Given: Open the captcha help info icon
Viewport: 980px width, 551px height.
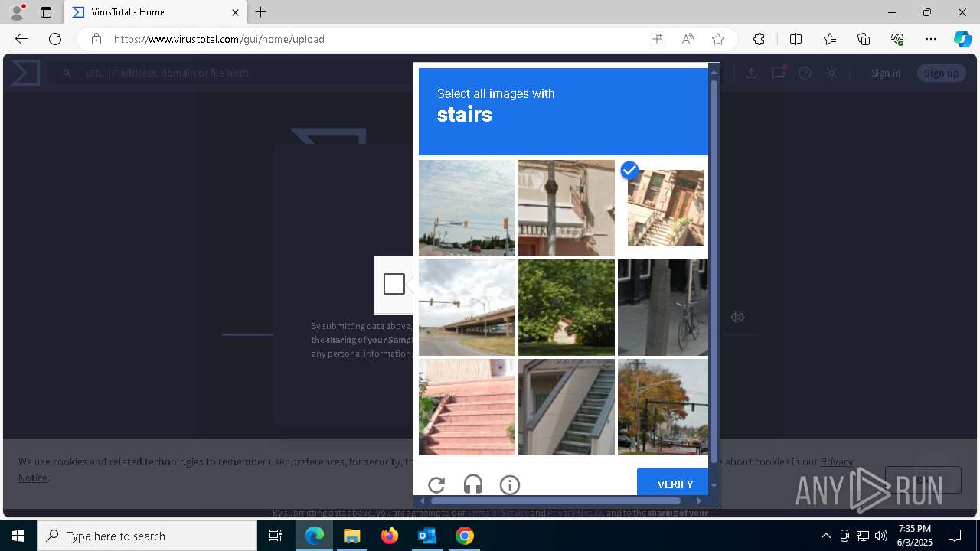Looking at the screenshot, I should [x=510, y=484].
